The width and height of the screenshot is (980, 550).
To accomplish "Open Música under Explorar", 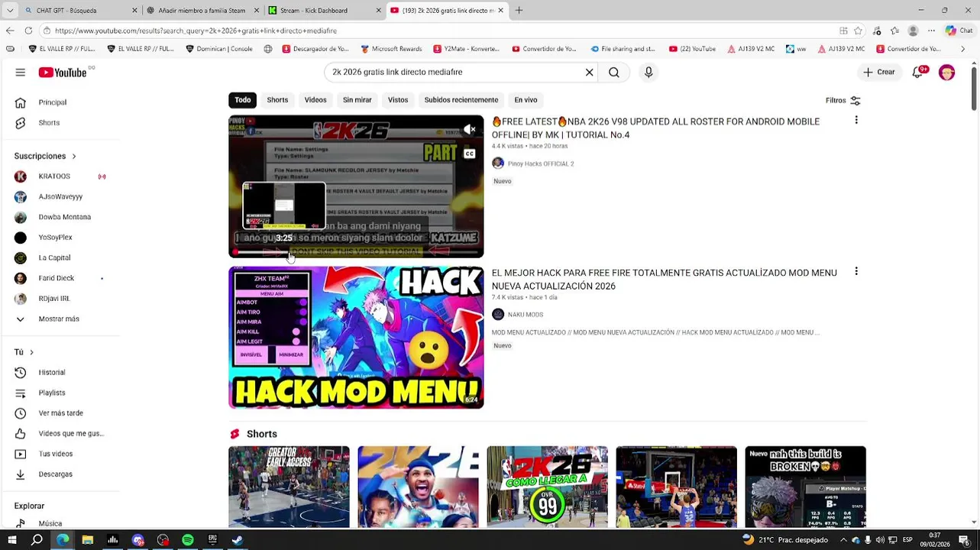I will pyautogui.click(x=50, y=523).
